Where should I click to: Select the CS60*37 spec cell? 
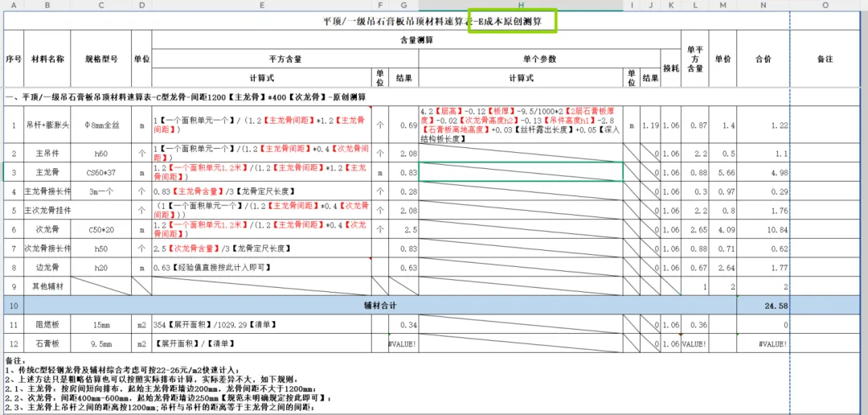pyautogui.click(x=100, y=173)
